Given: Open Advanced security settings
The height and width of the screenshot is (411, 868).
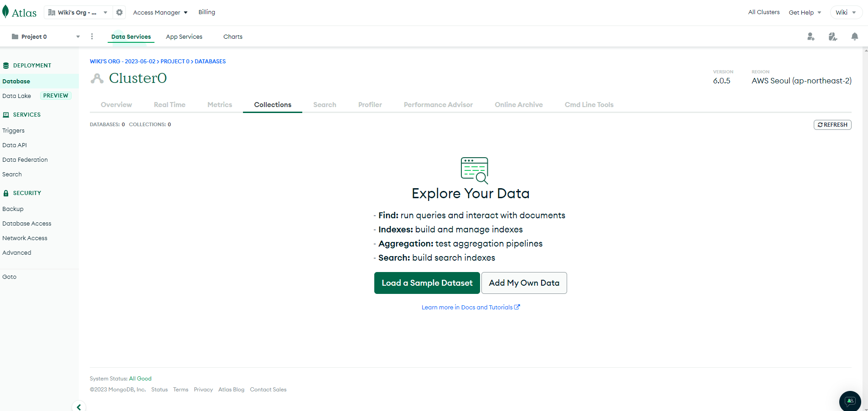Looking at the screenshot, I should (x=17, y=253).
